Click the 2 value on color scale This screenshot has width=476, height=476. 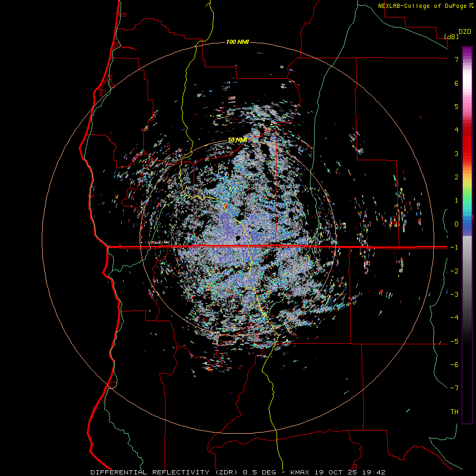tap(456, 177)
